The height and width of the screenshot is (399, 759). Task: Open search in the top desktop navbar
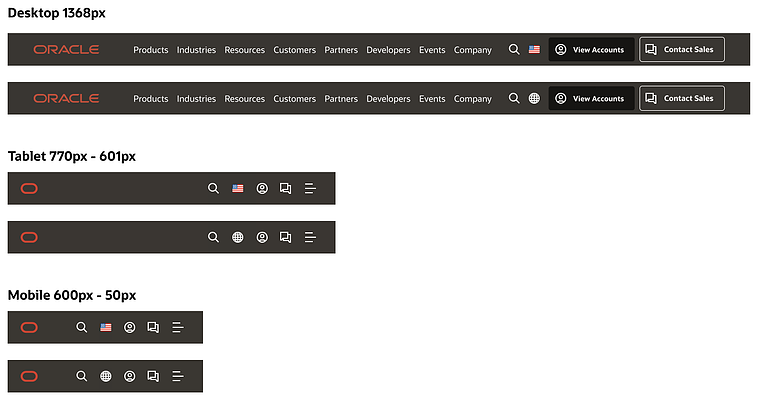tap(514, 49)
